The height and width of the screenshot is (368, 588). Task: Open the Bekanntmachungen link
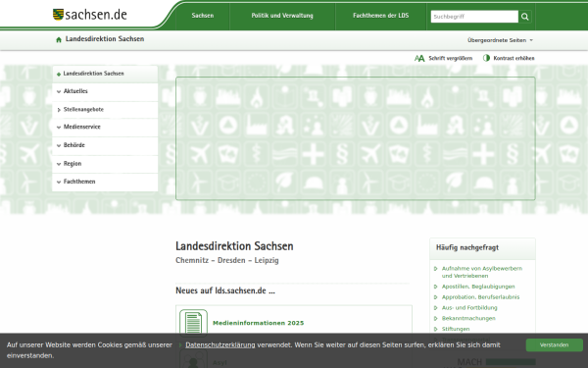pos(468,318)
